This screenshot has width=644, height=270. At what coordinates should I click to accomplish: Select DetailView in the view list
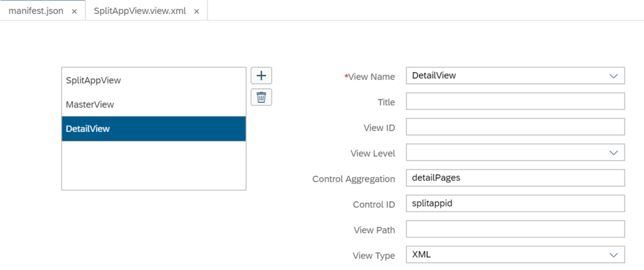153,129
